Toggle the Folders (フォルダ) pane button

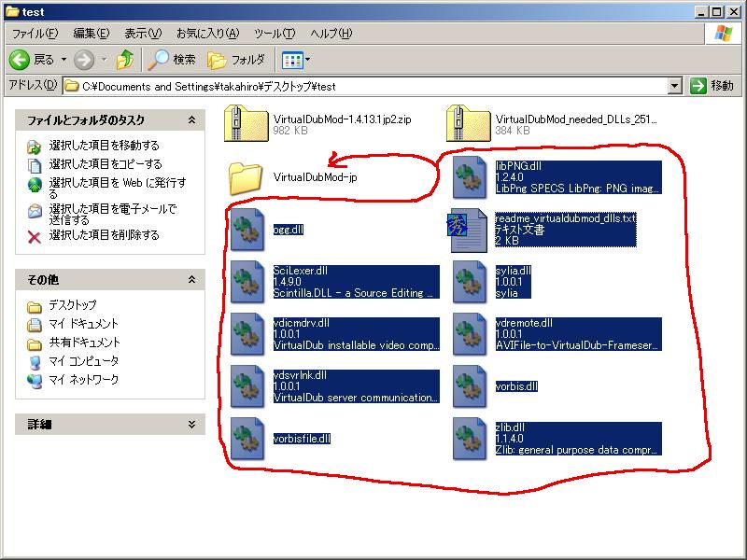236,60
